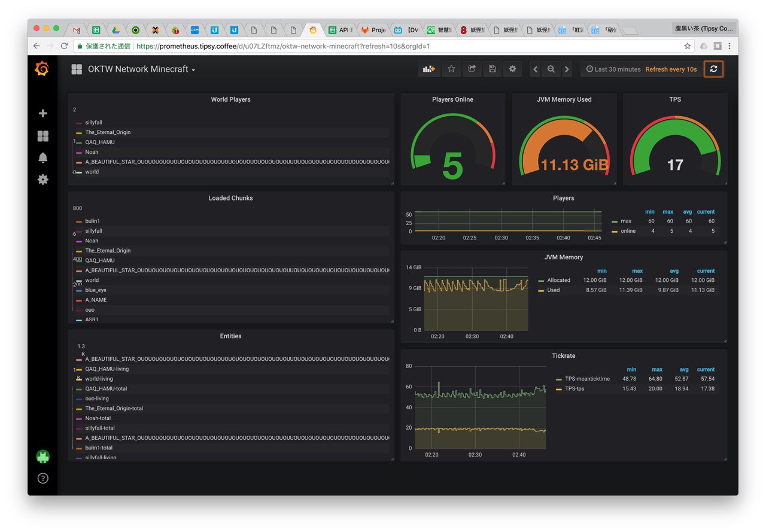Sort Players legend by the min column
This screenshot has width=766, height=532.
[x=649, y=212]
